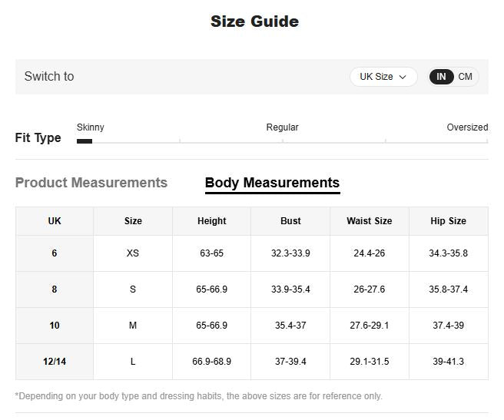Click the Hip Size column header
The width and height of the screenshot is (504, 420).
coord(448,221)
